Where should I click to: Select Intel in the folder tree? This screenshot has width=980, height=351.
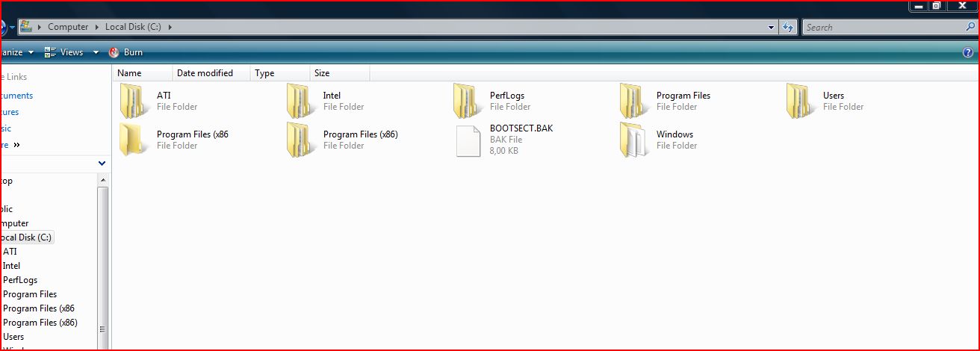tap(11, 266)
